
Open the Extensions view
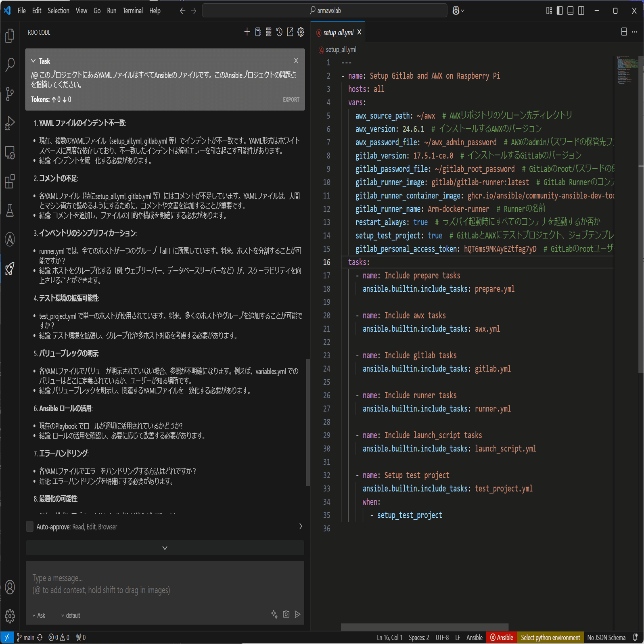10,182
